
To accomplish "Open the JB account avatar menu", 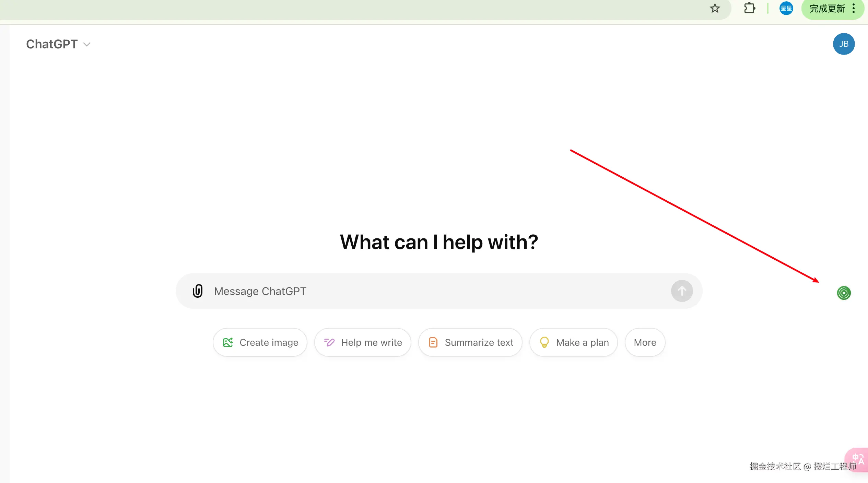I will 844,44.
